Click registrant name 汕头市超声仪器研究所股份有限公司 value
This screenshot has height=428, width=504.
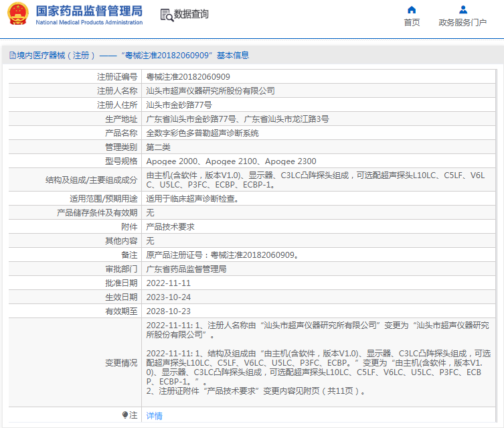211,91
